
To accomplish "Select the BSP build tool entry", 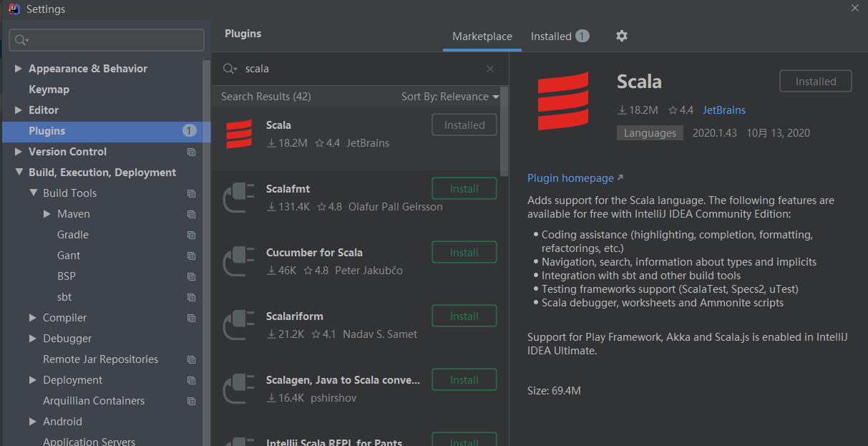I will (x=67, y=276).
